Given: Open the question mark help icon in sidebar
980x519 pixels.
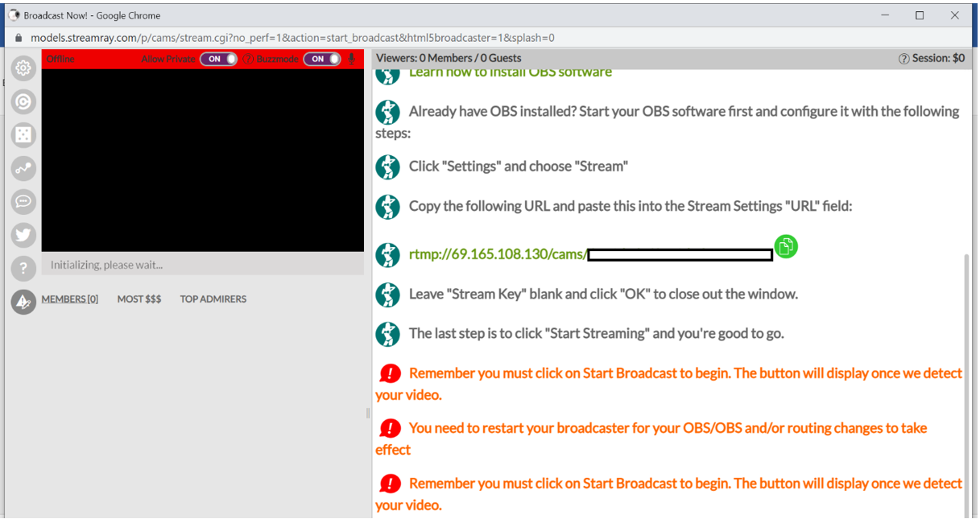Looking at the screenshot, I should tap(23, 268).
